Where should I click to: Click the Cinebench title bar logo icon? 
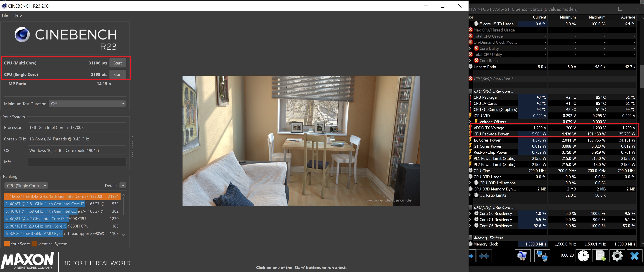point(4,6)
